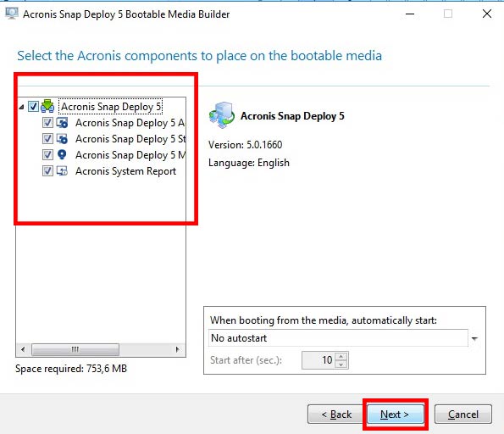504x434 pixels.
Task: Select the Acronis System Report tree item
Action: (x=125, y=171)
